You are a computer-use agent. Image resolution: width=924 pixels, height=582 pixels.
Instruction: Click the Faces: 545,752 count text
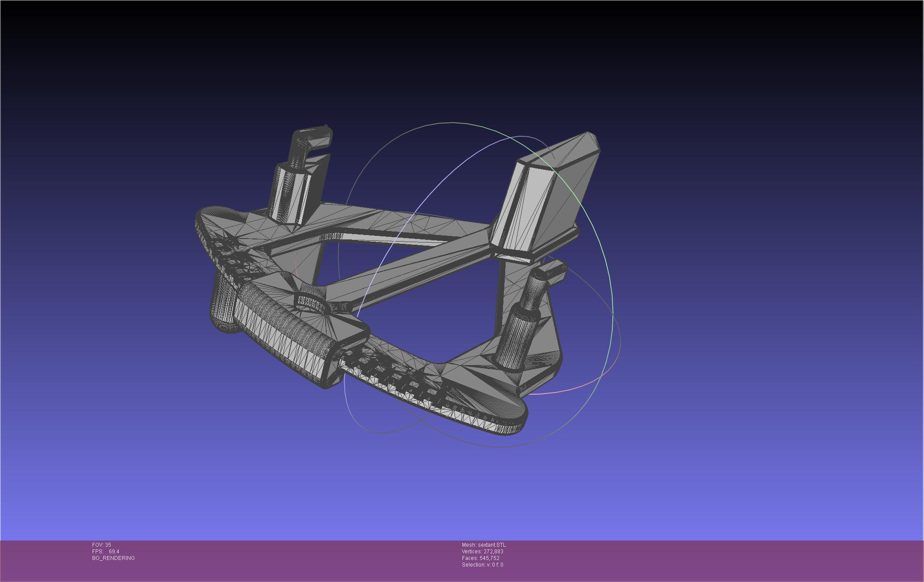click(x=481, y=558)
